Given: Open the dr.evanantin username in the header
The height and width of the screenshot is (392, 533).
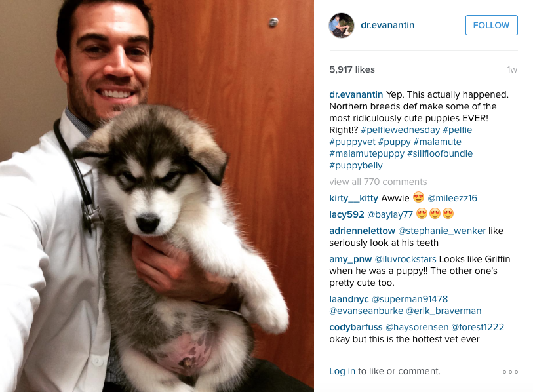Looking at the screenshot, I should tap(387, 25).
